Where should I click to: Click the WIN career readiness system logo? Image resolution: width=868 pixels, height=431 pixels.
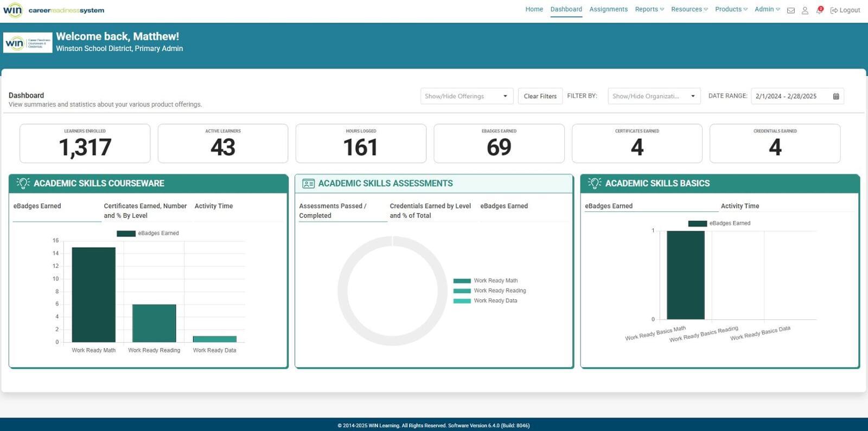coord(54,10)
